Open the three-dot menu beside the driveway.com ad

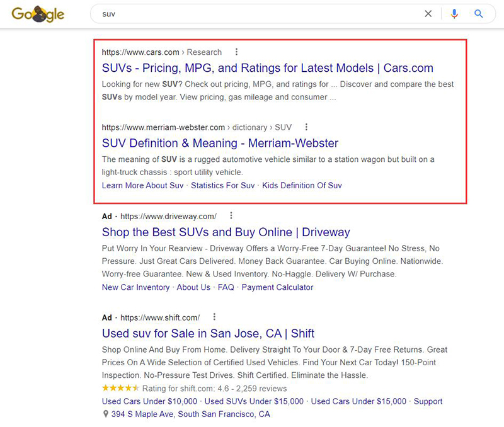coord(231,215)
